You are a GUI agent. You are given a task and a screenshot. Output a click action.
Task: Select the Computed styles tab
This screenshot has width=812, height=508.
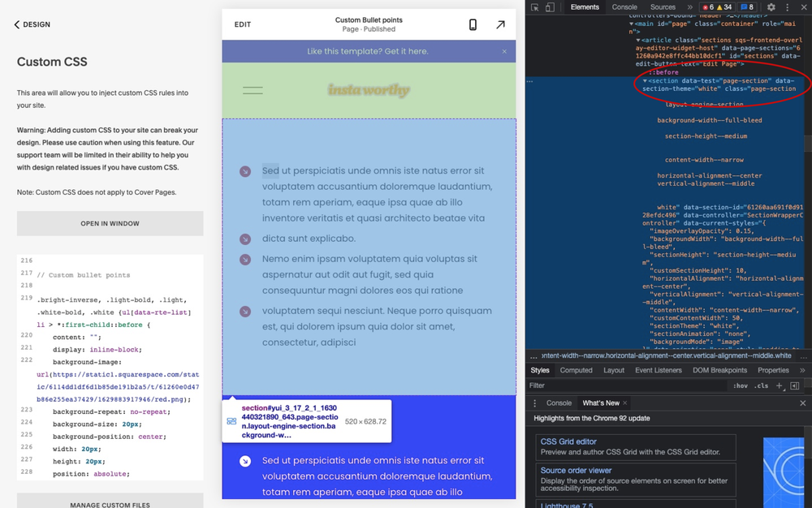(x=577, y=370)
